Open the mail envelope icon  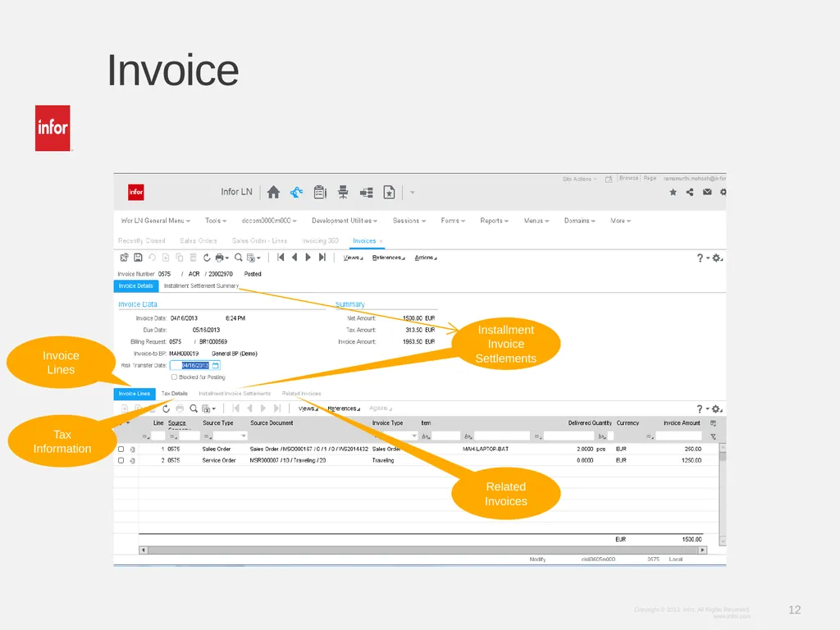(x=707, y=192)
